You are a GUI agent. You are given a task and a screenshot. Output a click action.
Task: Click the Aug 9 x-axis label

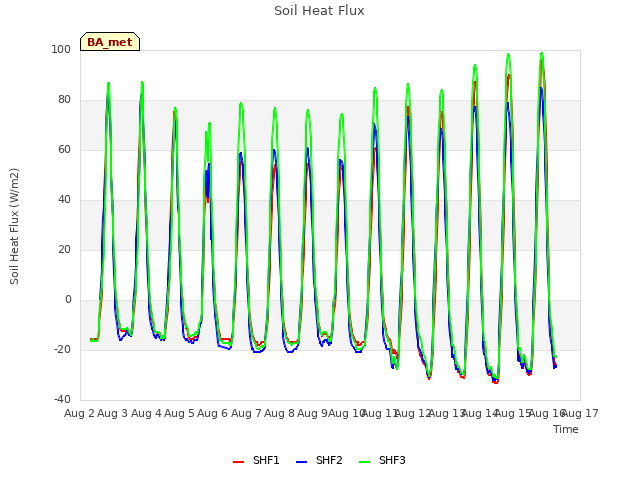point(313,413)
